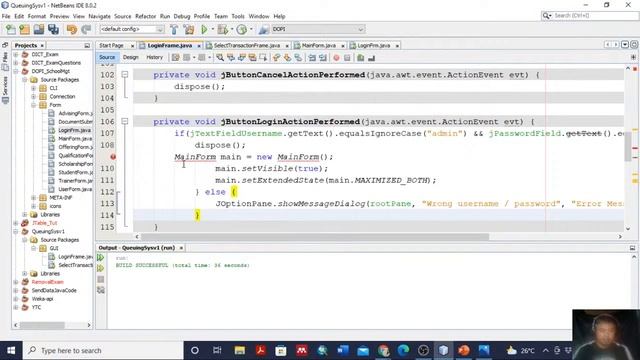The image size is (640, 360).
Task: Select the RemovalExam project
Action: [47, 282]
